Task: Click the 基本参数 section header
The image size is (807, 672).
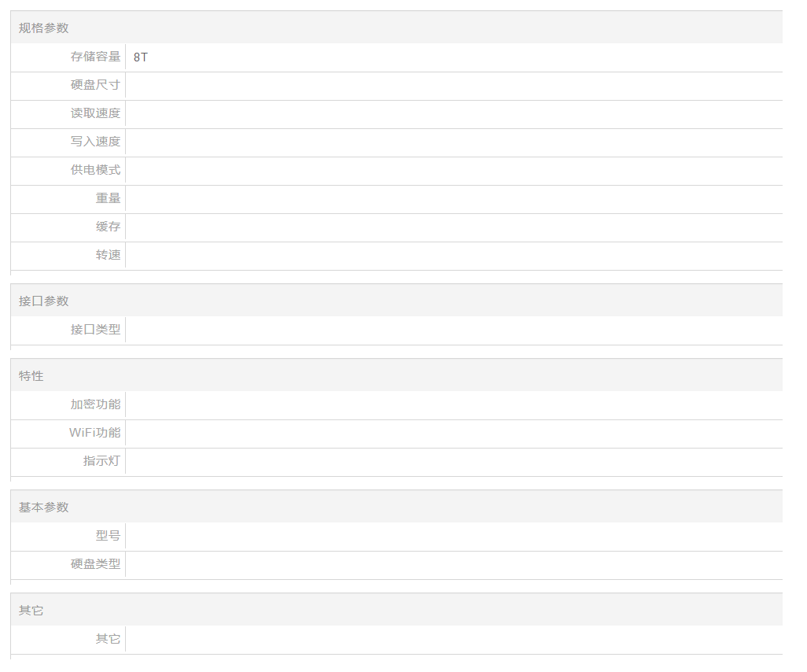Action: (x=44, y=508)
